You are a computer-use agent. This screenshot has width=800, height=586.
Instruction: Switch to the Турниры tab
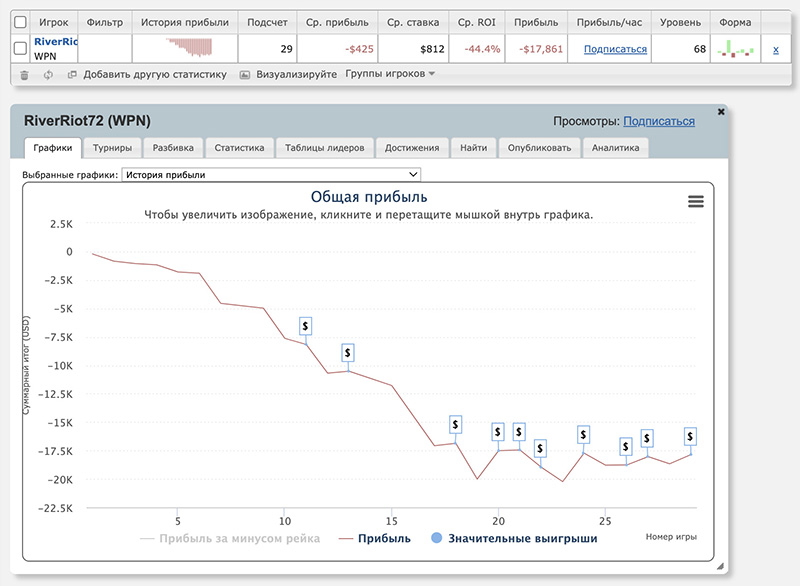pos(112,148)
